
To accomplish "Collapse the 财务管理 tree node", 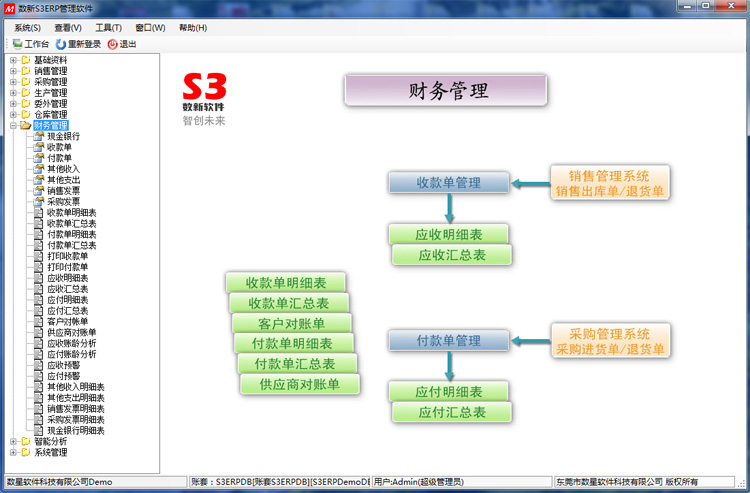I will point(13,126).
